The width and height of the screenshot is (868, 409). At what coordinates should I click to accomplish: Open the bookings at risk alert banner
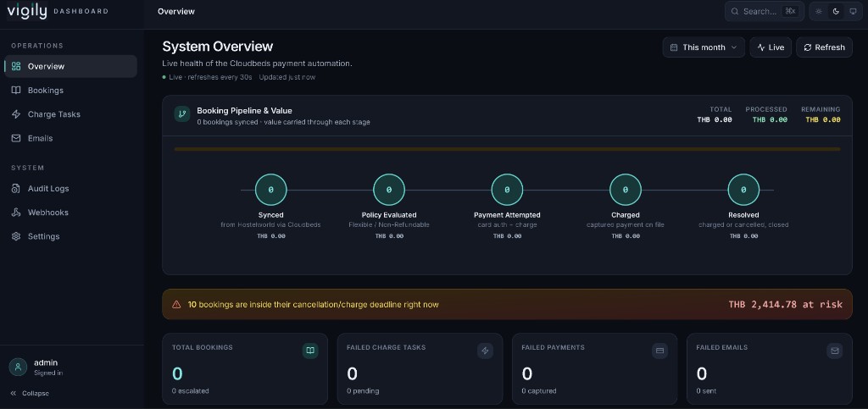[507, 305]
